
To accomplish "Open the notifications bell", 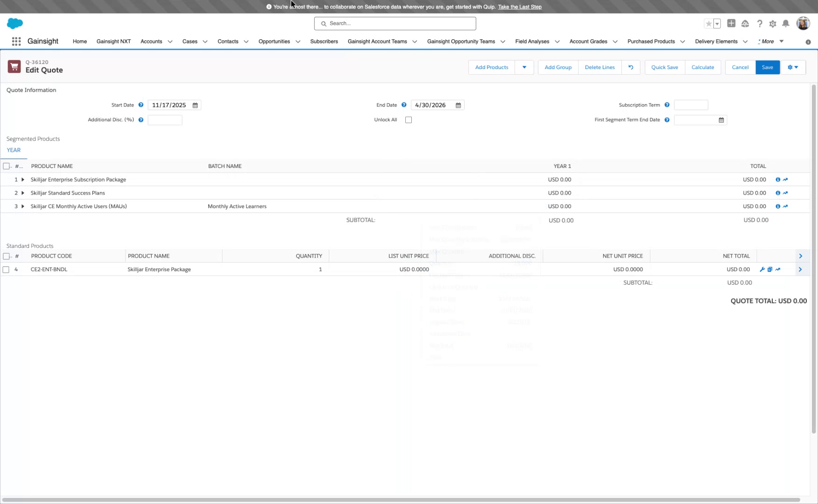I will (786, 23).
